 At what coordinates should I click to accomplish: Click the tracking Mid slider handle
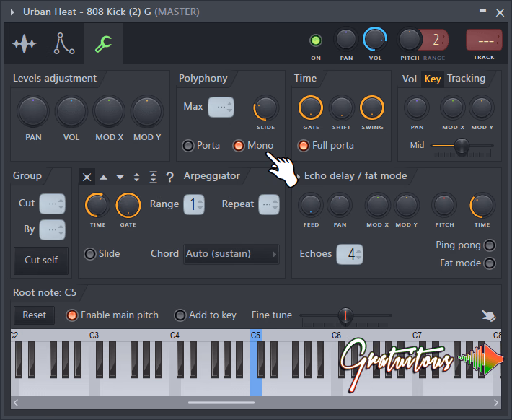[x=462, y=146]
